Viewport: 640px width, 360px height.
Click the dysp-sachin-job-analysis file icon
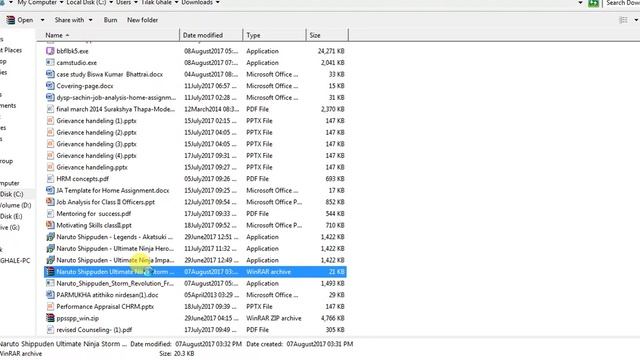click(50, 98)
